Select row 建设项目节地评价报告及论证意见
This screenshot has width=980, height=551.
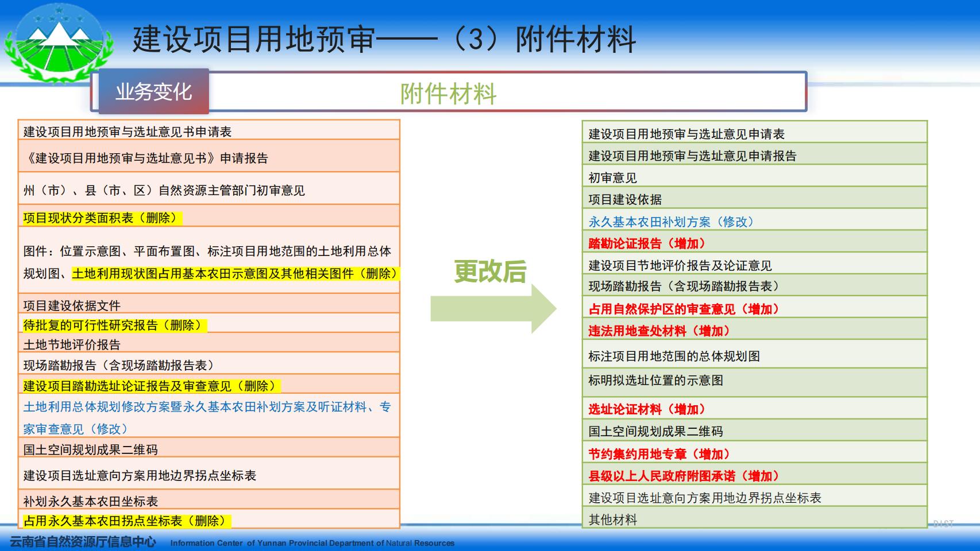point(755,263)
